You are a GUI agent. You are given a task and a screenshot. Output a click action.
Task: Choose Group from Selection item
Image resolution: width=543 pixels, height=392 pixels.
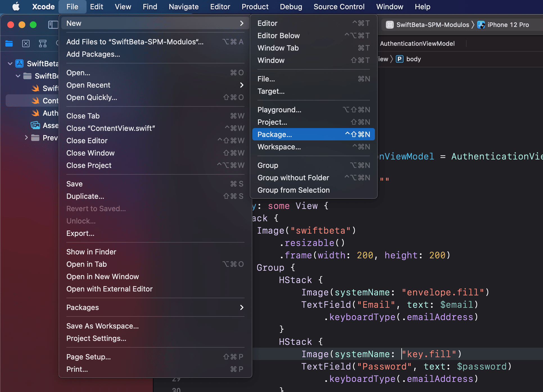pos(314,190)
